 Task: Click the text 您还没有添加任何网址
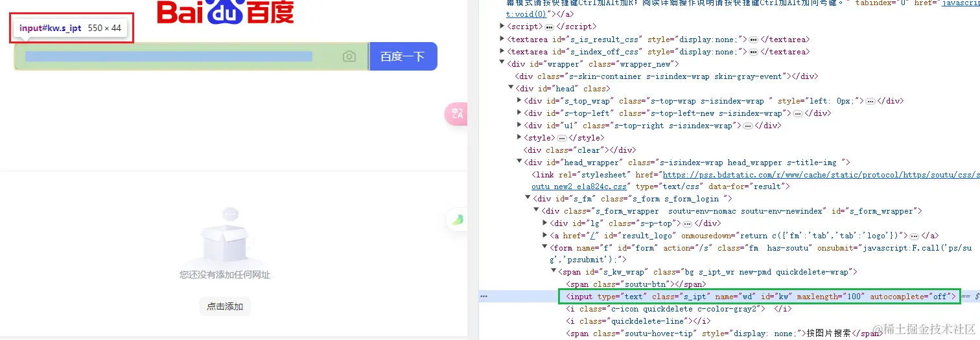click(225, 275)
